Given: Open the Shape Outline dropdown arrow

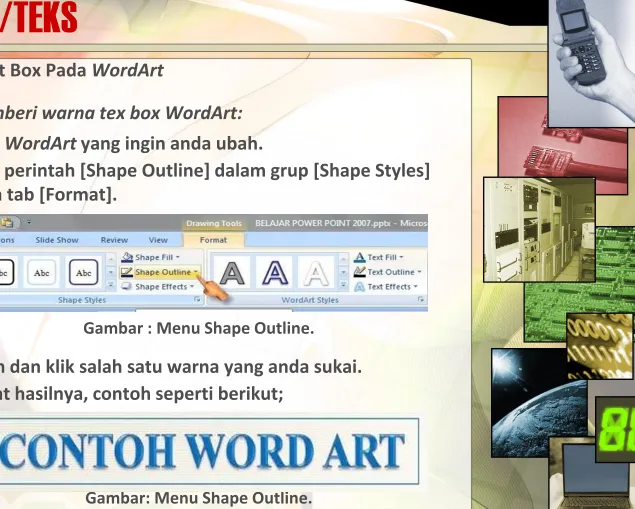Looking at the screenshot, I should [x=196, y=272].
